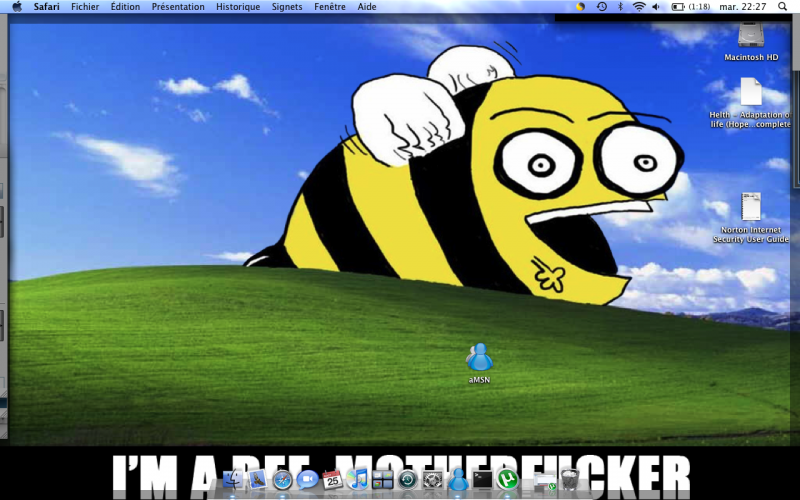Open the Signets menu

287,7
